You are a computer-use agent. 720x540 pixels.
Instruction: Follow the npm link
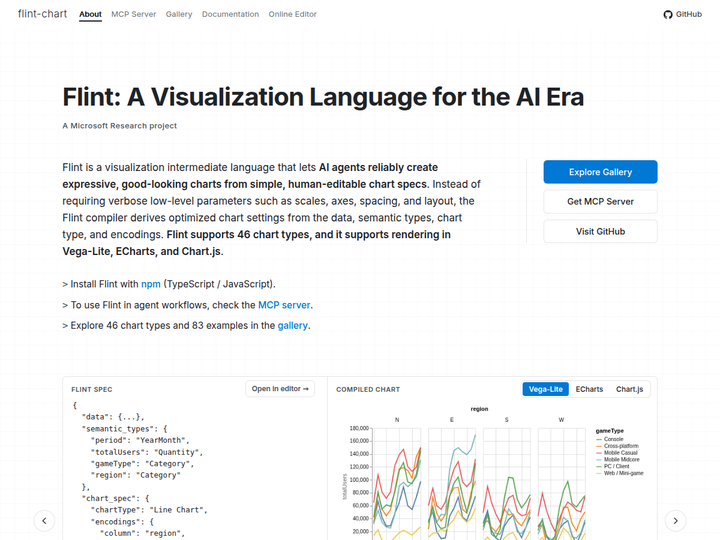[x=151, y=284]
